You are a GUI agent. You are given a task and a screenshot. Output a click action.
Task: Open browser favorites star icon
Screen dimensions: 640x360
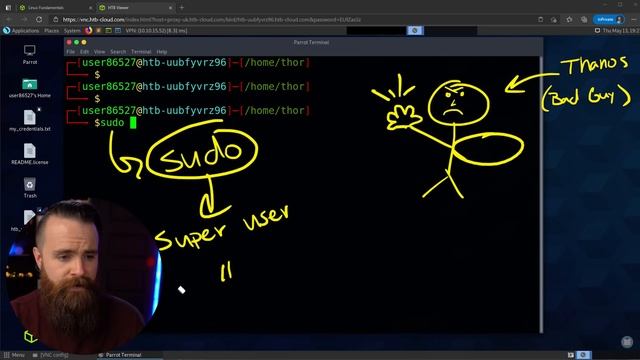(x=569, y=19)
